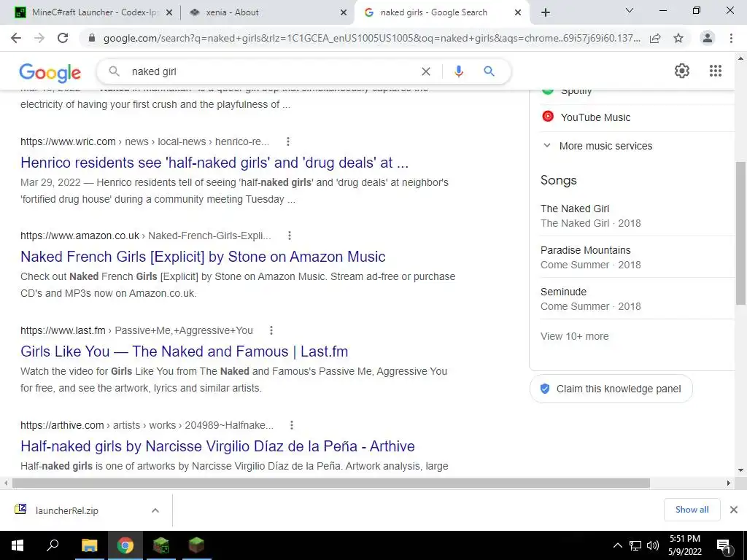Open Chrome from the taskbar
The height and width of the screenshot is (560, 747).
125,545
